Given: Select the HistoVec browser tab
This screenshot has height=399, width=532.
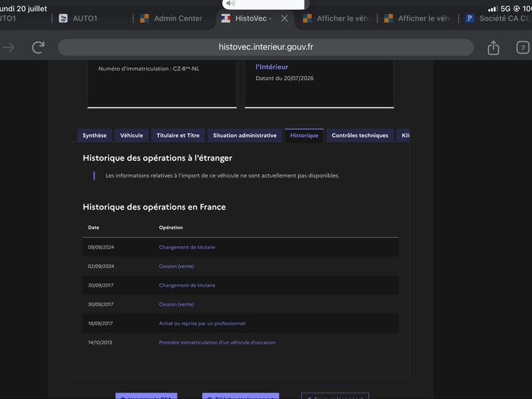Looking at the screenshot, I should tap(253, 19).
